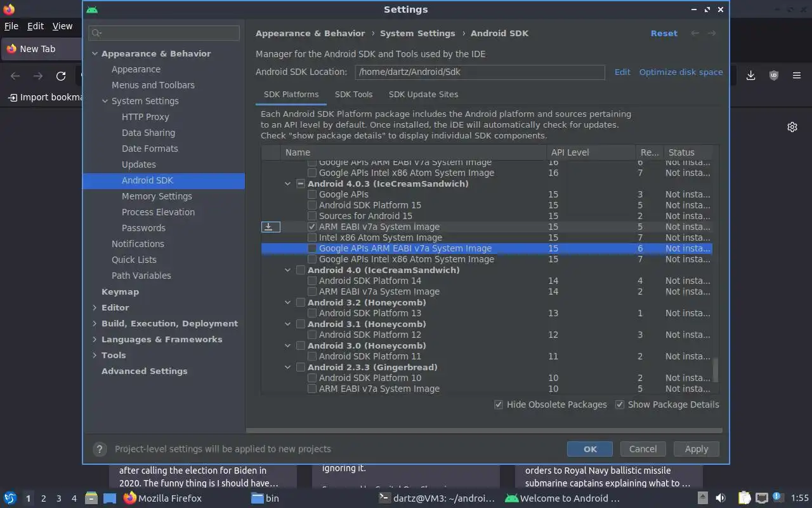812x508 pixels.
Task: Expand Build, Execution, Deployment section
Action: click(95, 323)
